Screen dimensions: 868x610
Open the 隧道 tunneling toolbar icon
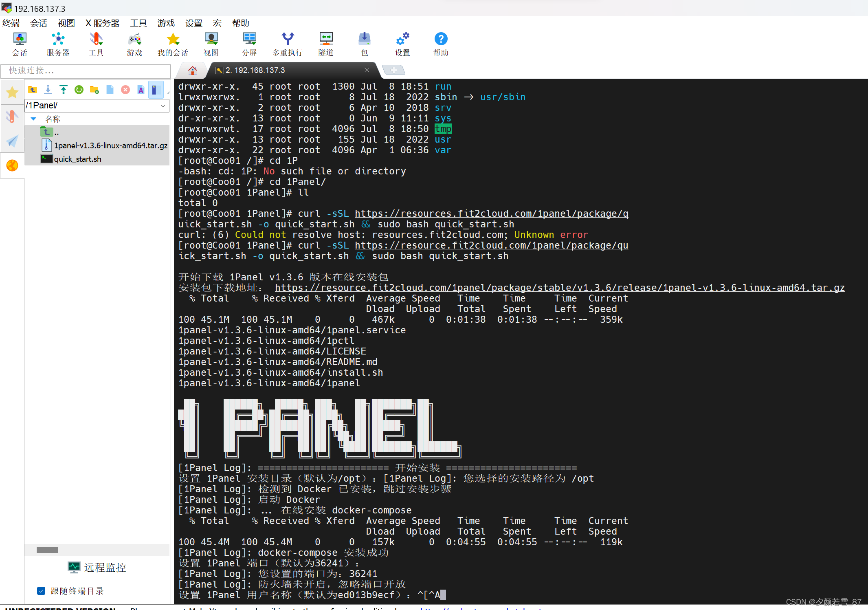pos(326,44)
